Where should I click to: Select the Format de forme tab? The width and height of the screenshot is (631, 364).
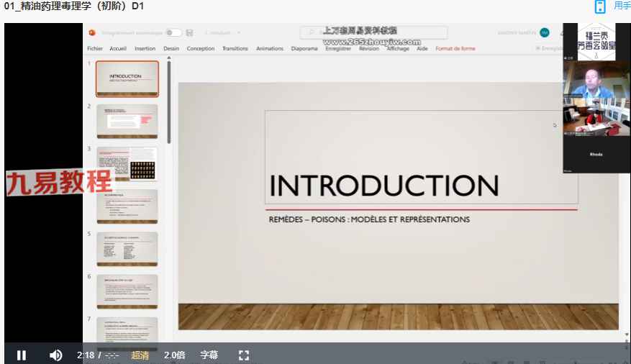coord(455,49)
